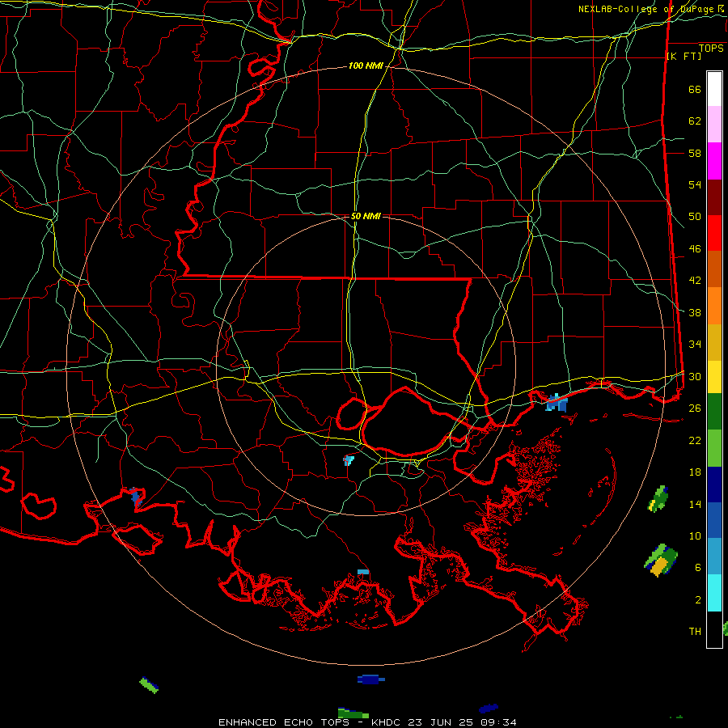This screenshot has width=728, height=728.
Task: Click the 23 JUN 25 date text
Action: click(x=440, y=722)
